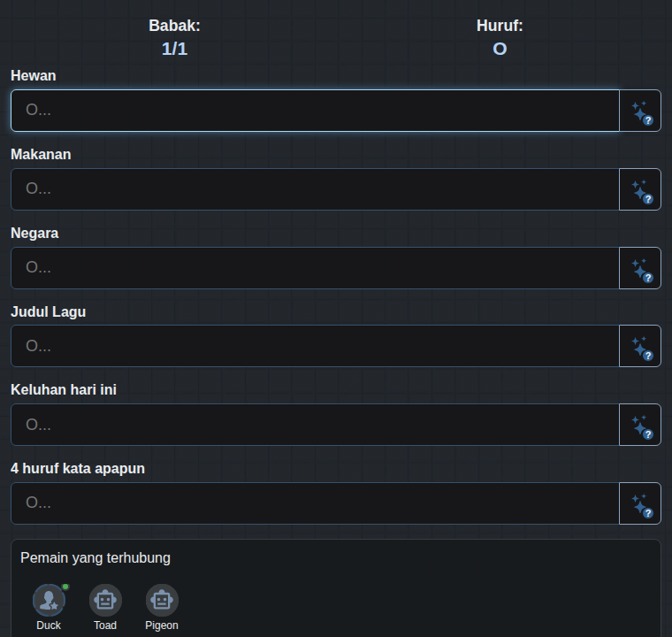Click the Makanan category label

41,155
